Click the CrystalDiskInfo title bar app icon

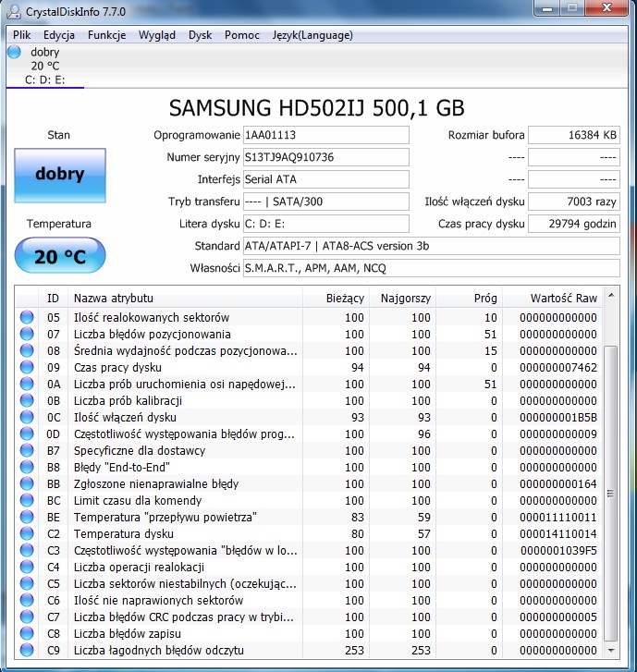tap(14, 12)
